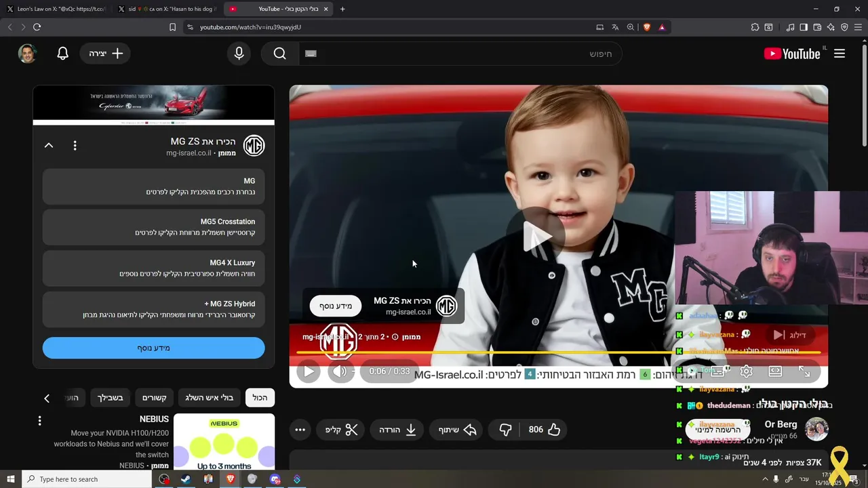Screen dimensions: 868x488
Task: Open the YouTube notifications bell
Action: click(62, 54)
